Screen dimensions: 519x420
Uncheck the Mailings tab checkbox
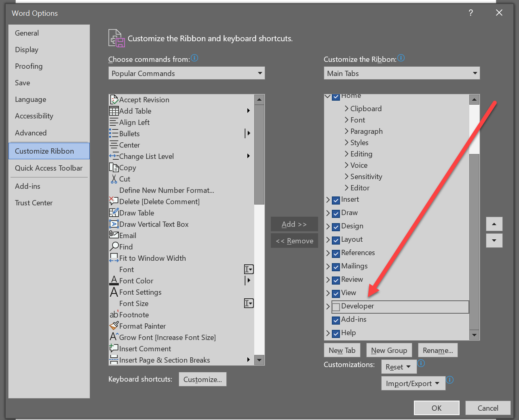tap(336, 267)
